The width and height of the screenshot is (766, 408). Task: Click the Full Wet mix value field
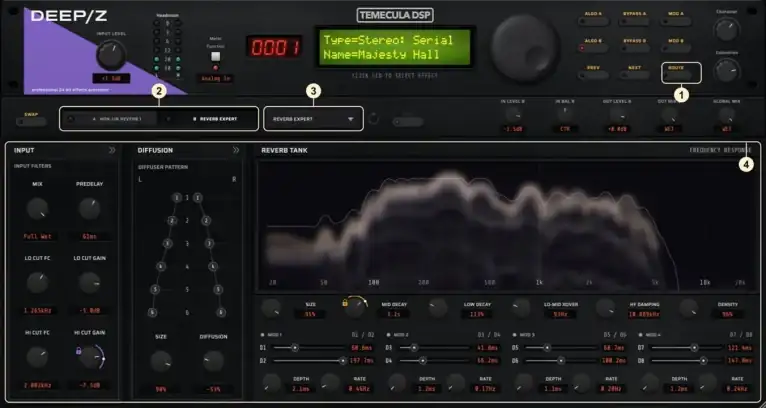point(38,236)
